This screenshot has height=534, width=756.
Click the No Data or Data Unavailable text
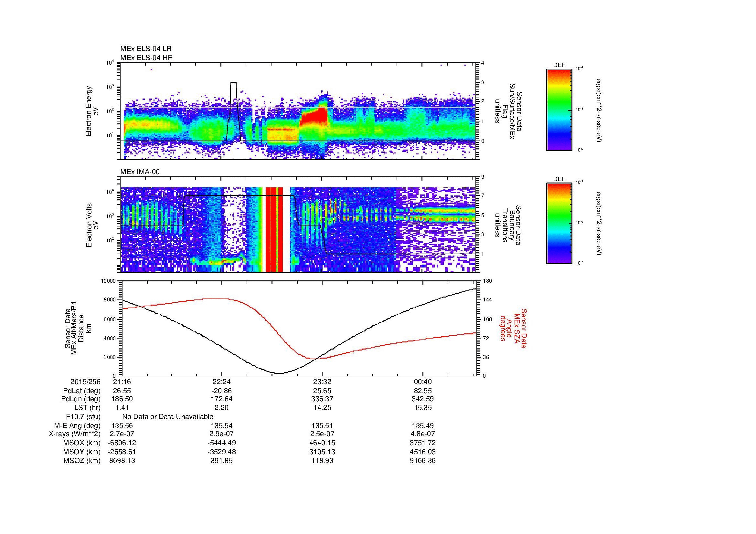[168, 417]
